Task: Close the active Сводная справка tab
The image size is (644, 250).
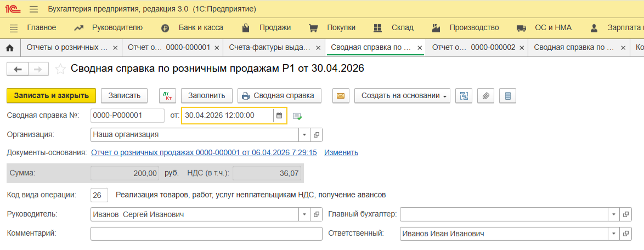Action: click(420, 48)
